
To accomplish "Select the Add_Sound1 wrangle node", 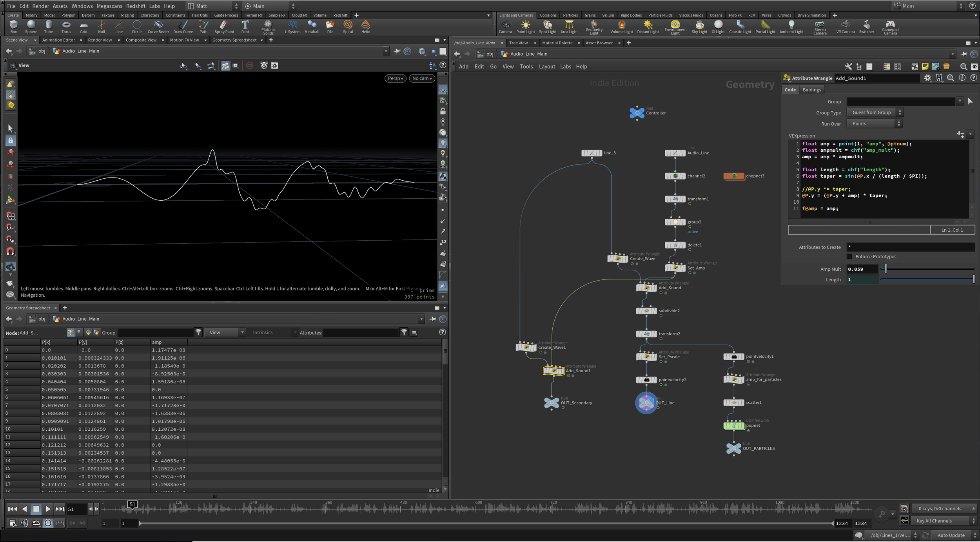I will point(554,370).
